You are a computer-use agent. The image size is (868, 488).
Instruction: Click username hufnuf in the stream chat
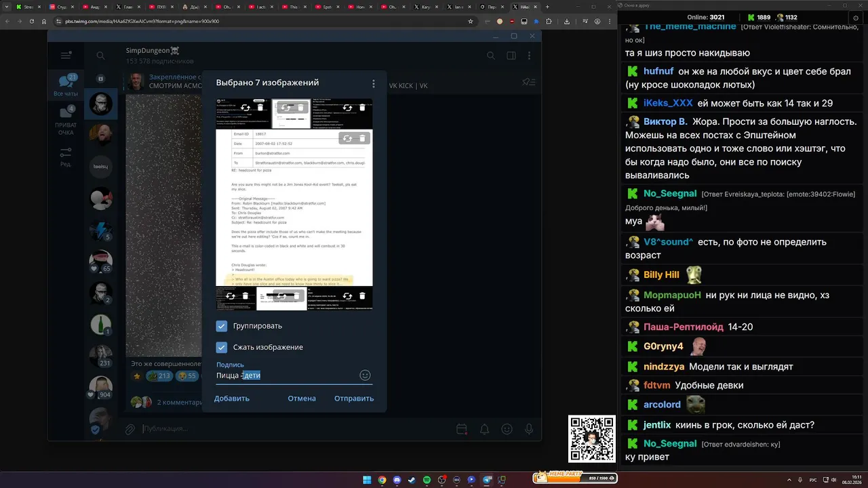point(658,71)
